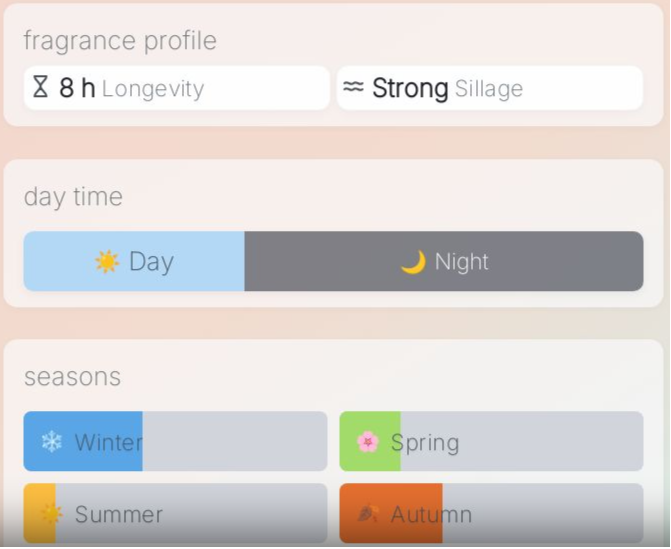Viewport: 671px width, 549px height.
Task: Click the 8 h longevity value
Action: point(77,88)
